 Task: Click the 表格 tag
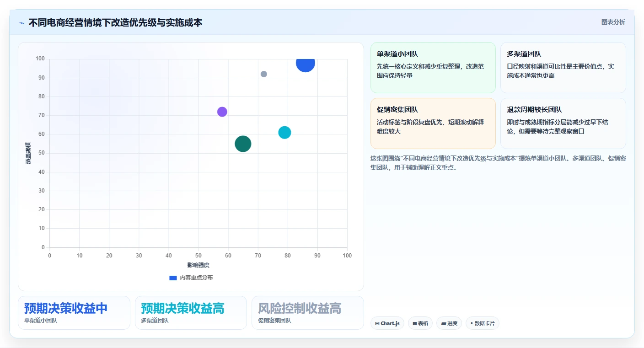coord(420,323)
